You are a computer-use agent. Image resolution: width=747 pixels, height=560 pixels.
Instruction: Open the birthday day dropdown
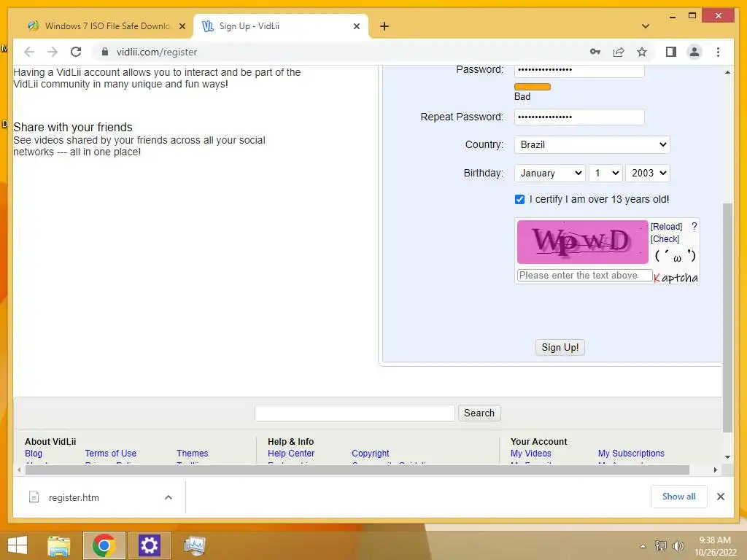pyautogui.click(x=605, y=173)
